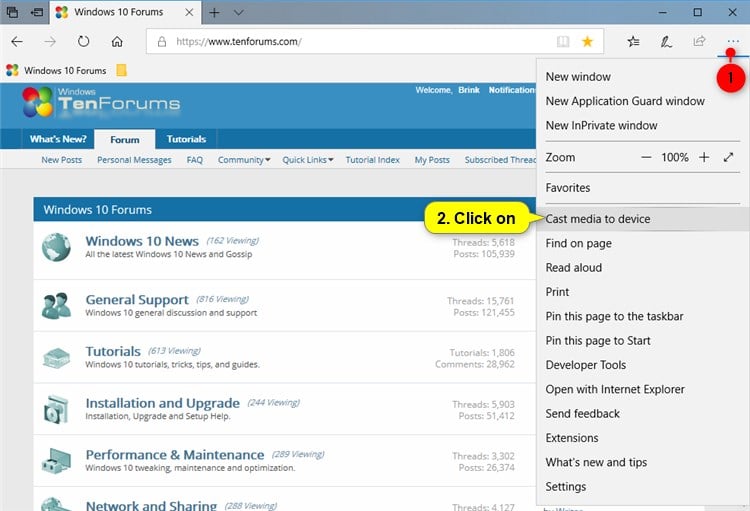Click the Installation and Upgrade icon
The height and width of the screenshot is (511, 750).
click(56, 409)
